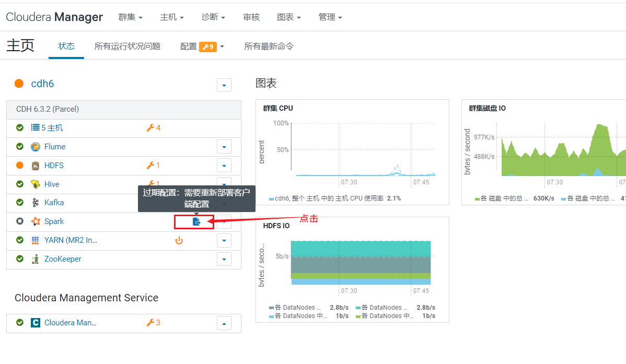
Task: Open the Hive service link
Action: 52,184
